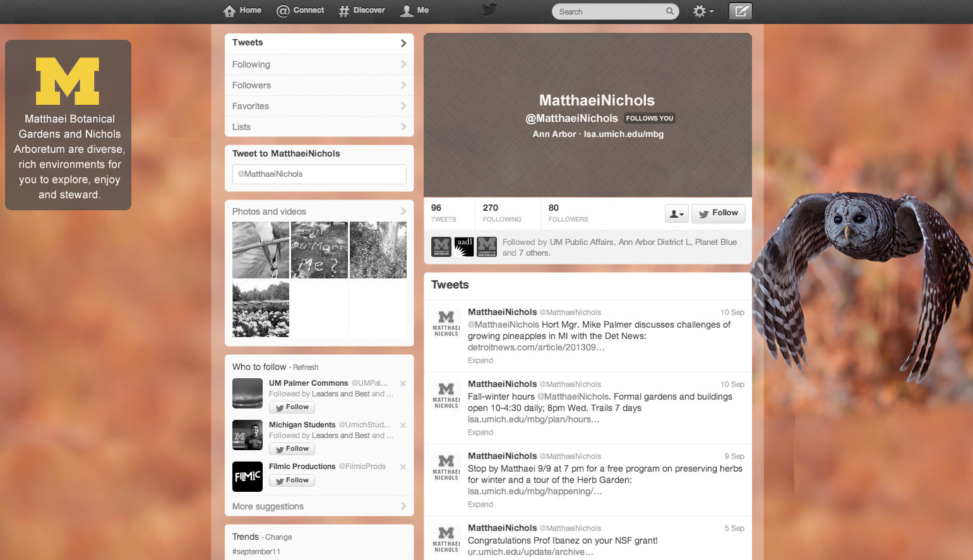
Task: Show the 7 others followers
Action: pos(535,253)
